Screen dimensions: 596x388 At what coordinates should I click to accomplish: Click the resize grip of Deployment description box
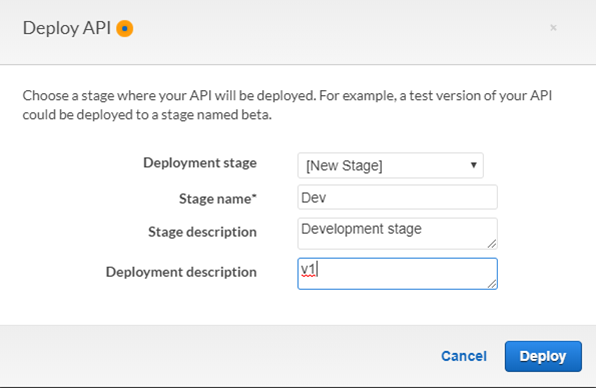(491, 283)
